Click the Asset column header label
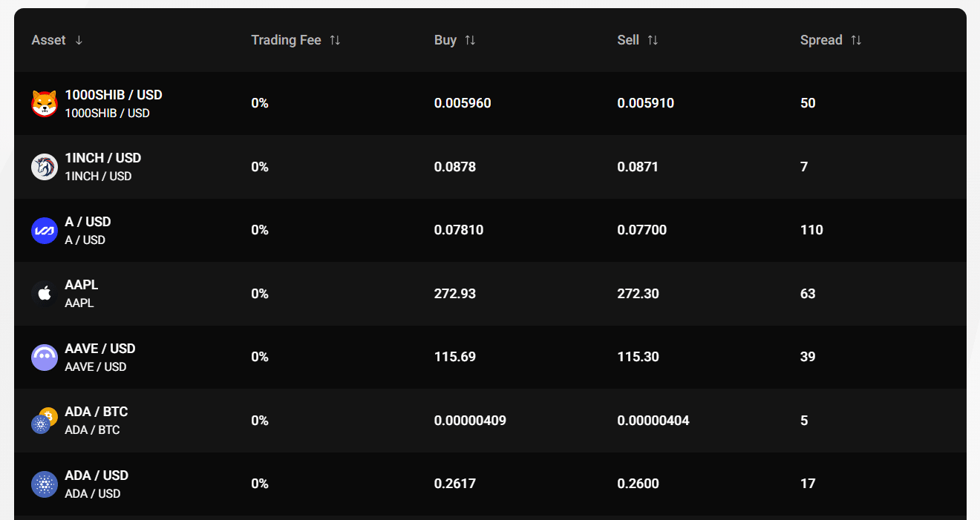 pyautogui.click(x=49, y=40)
